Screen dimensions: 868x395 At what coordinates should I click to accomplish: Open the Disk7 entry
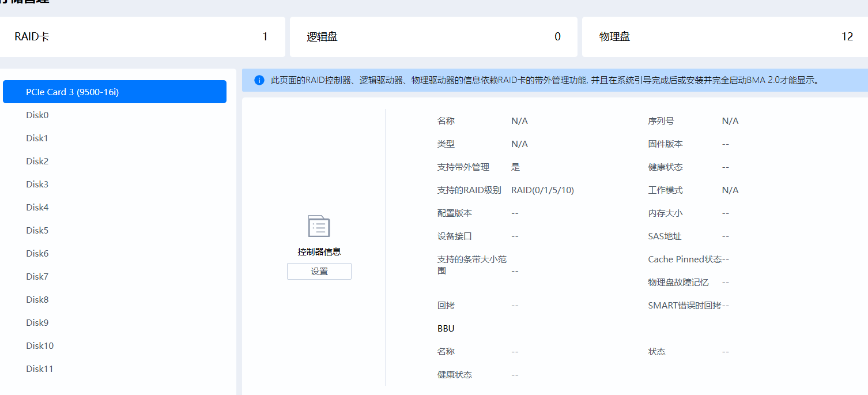click(x=37, y=276)
